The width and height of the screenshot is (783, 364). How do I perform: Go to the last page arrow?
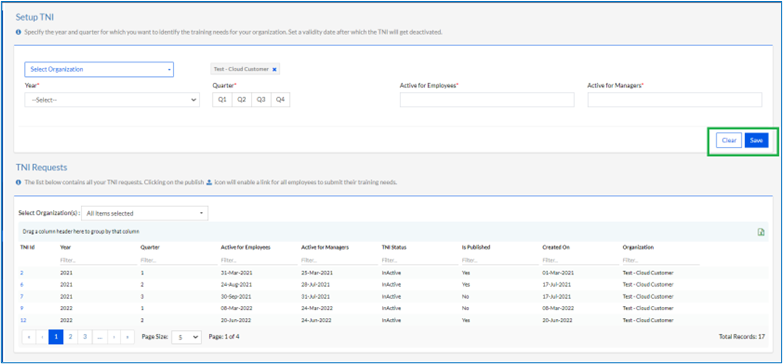(128, 338)
